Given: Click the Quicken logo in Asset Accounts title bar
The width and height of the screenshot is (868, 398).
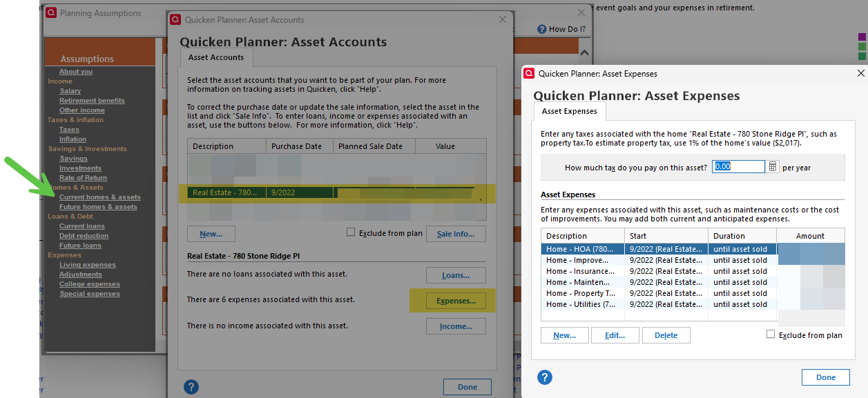Looking at the screenshot, I should [x=175, y=20].
